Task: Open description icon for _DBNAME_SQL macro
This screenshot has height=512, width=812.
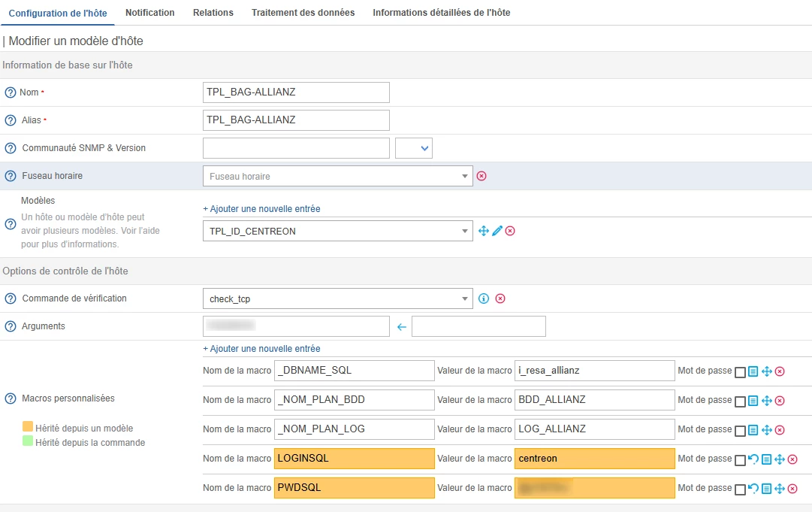Action: point(753,371)
